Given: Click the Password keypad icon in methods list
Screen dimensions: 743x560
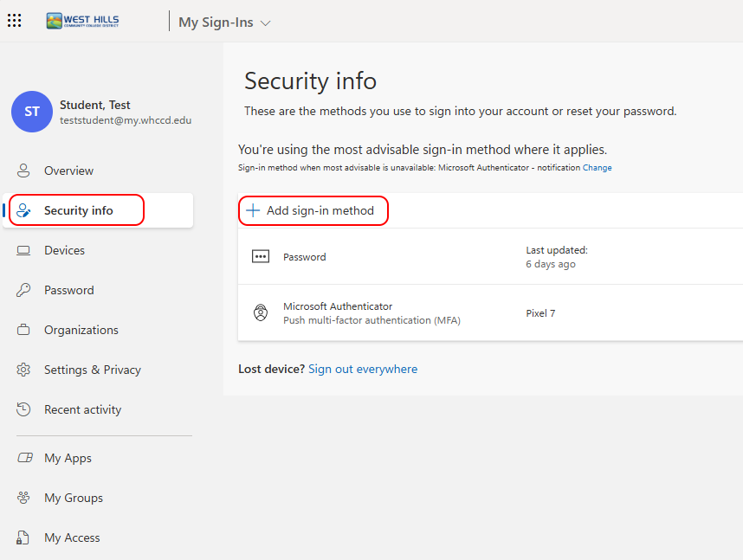Looking at the screenshot, I should tap(261, 255).
